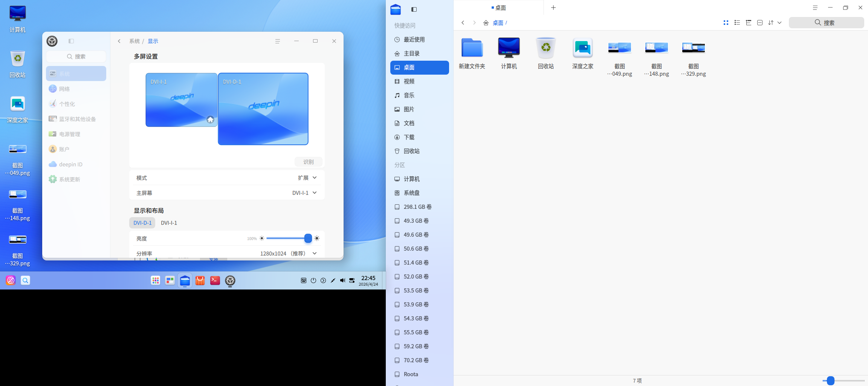Open the file manager more-options icon
The height and width of the screenshot is (386, 868).
[760, 23]
